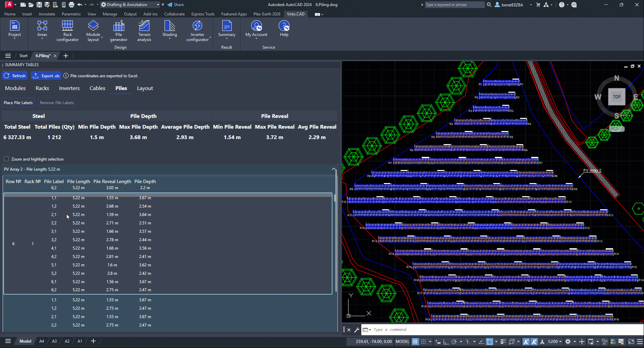644x348 pixels.
Task: Click the Export .xls button
Action: pos(47,76)
